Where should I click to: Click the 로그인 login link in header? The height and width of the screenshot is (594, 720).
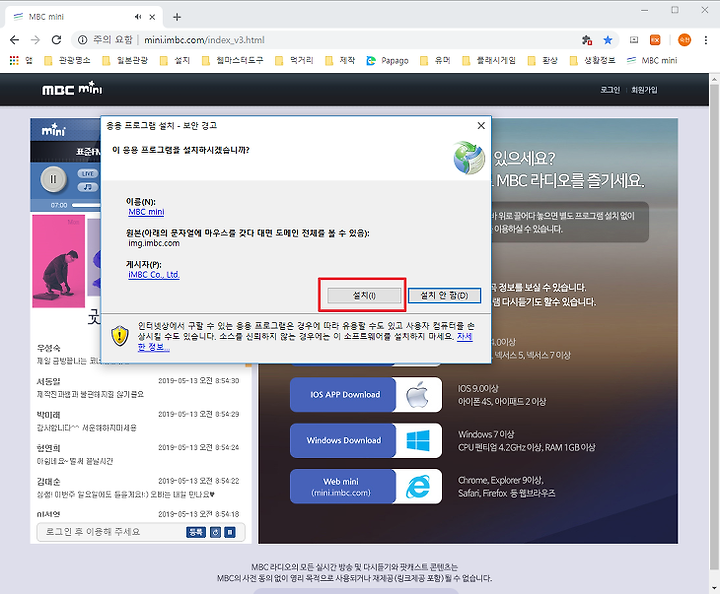tap(610, 90)
